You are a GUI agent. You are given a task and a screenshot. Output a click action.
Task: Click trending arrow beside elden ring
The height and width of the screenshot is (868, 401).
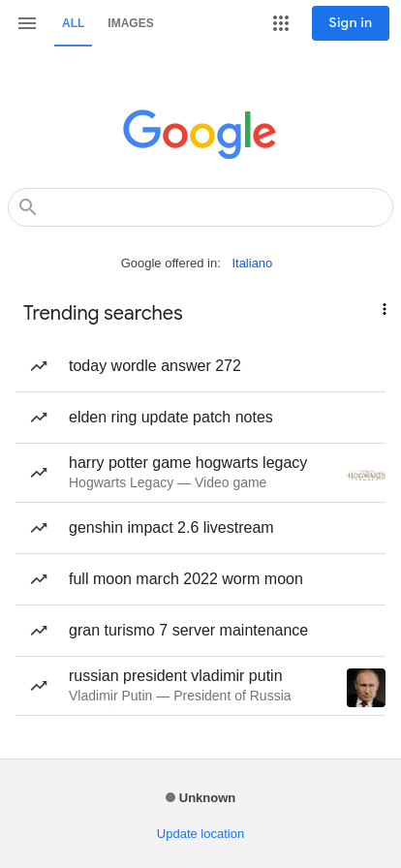39,418
